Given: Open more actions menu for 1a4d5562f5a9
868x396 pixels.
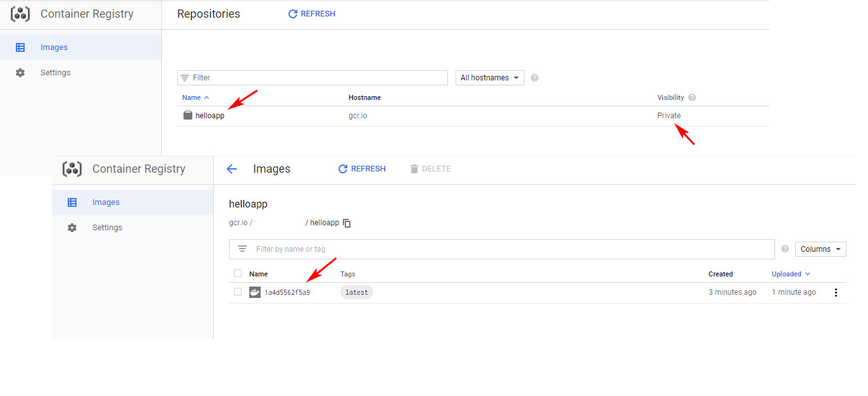Looking at the screenshot, I should [x=836, y=292].
